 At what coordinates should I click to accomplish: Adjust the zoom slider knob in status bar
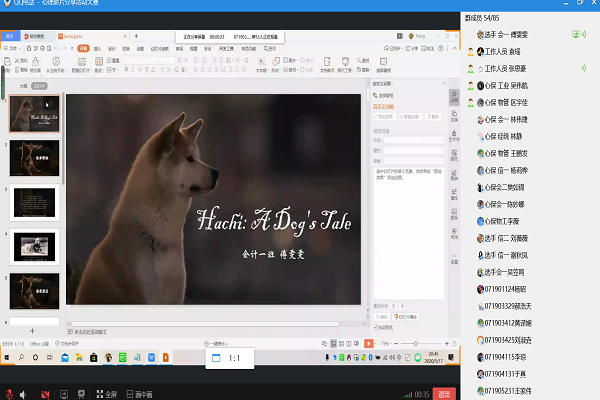(416, 344)
